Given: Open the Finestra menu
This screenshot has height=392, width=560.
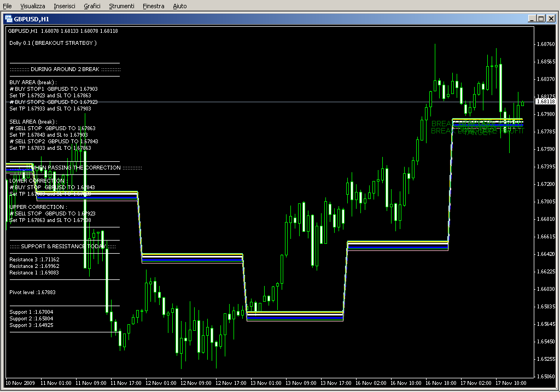Looking at the screenshot, I should pyautogui.click(x=153, y=6).
